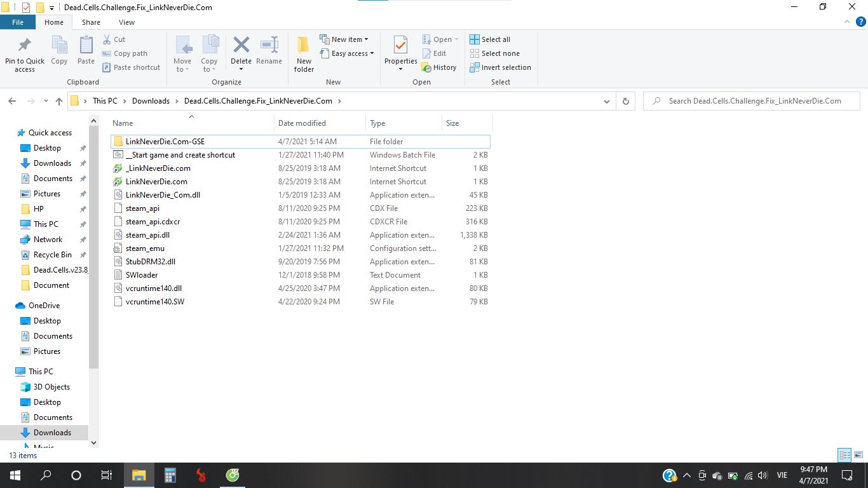Click the History button in ribbon

[439, 67]
